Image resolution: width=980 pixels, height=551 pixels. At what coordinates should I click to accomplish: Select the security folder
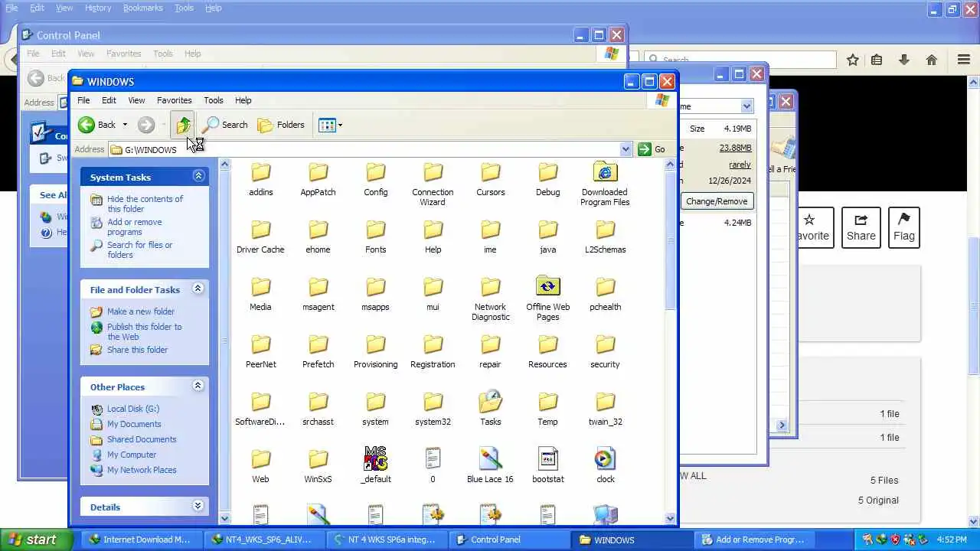coord(605,353)
